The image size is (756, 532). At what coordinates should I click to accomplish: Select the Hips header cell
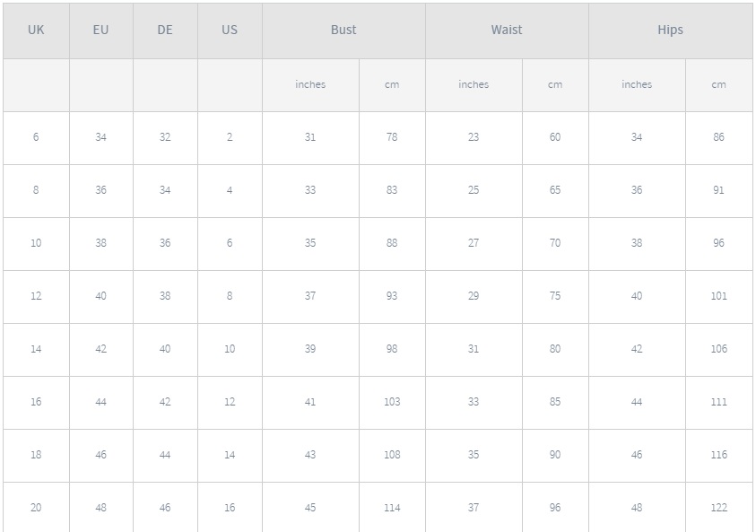point(671,31)
